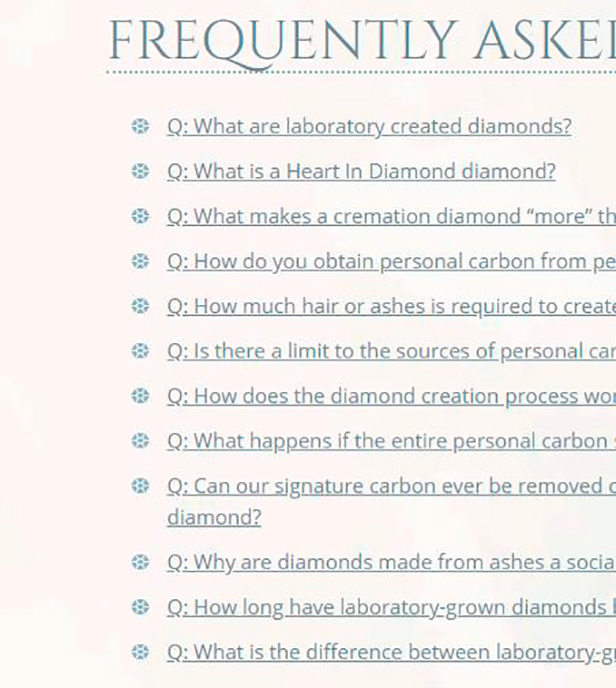Open the Heart In Diamond diamond question

(x=361, y=172)
